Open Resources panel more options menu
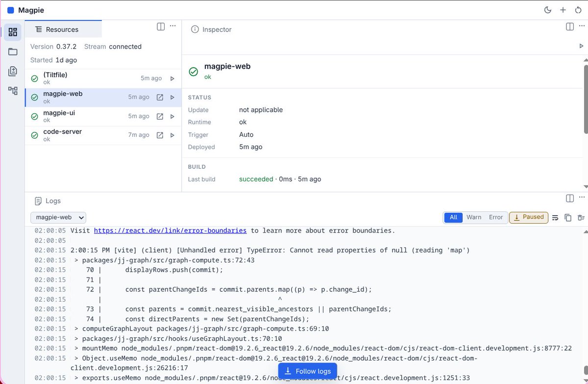This screenshot has width=588, height=384. coord(172,26)
